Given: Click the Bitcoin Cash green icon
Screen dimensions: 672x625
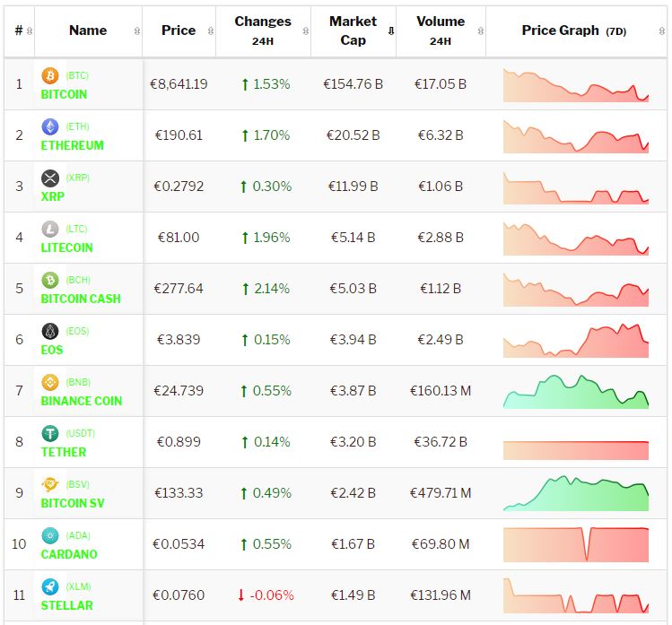Looking at the screenshot, I should [x=50, y=281].
